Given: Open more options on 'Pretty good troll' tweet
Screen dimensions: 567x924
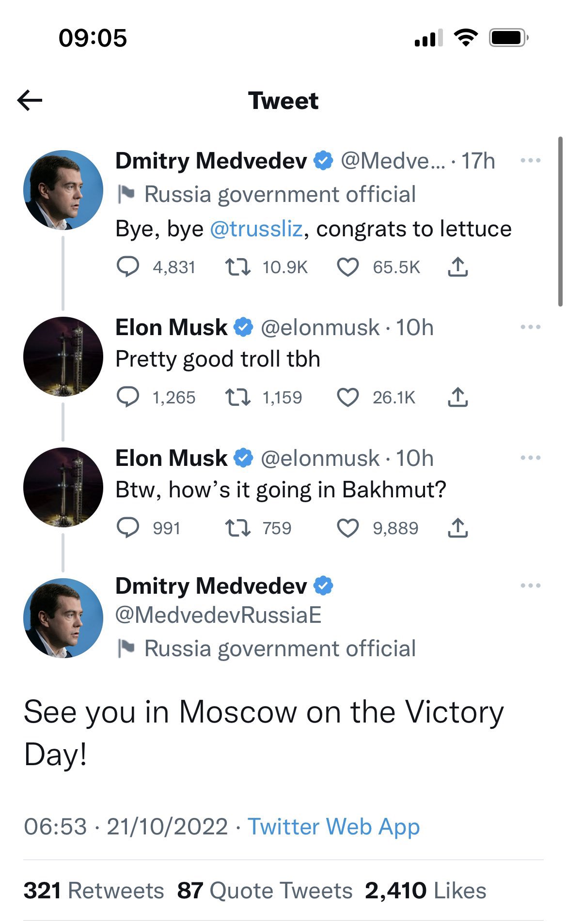Looking at the screenshot, I should tap(530, 327).
